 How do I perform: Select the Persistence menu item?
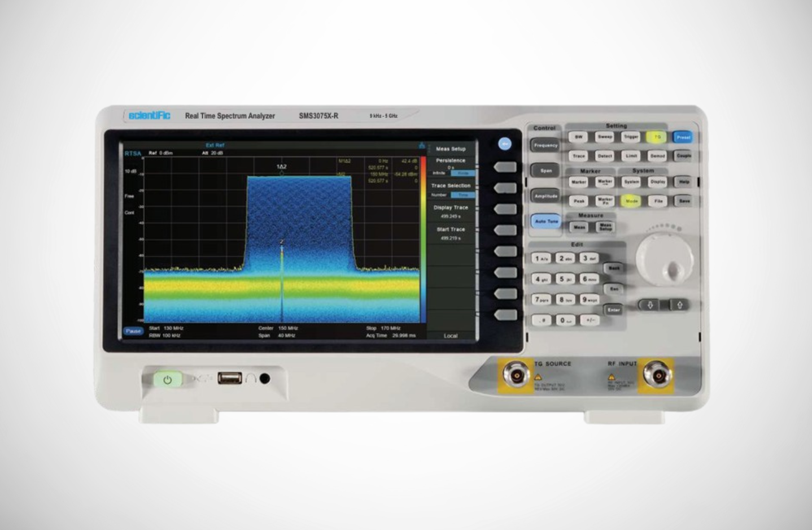tap(451, 167)
